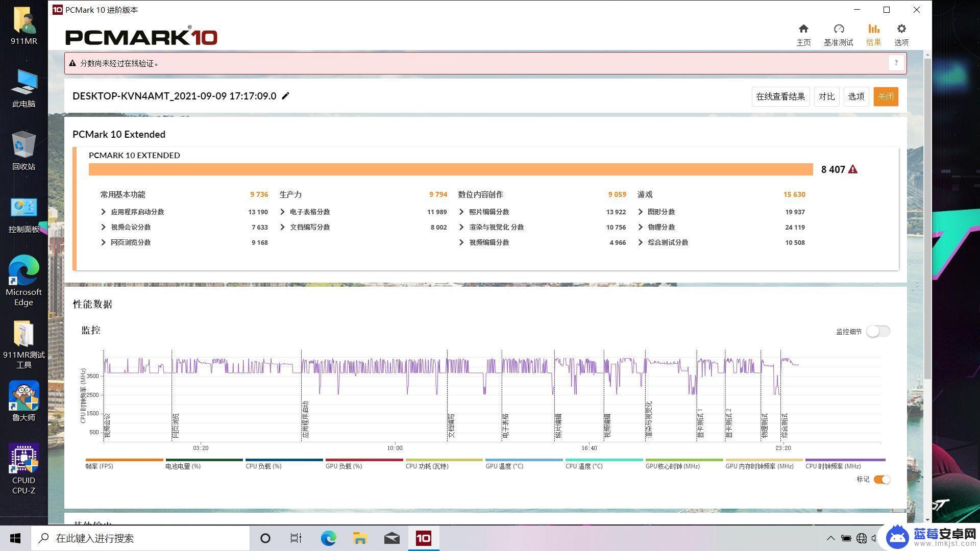Click the warning triangle next to 8 407
Viewport: 980px width, 551px height.
point(853,169)
